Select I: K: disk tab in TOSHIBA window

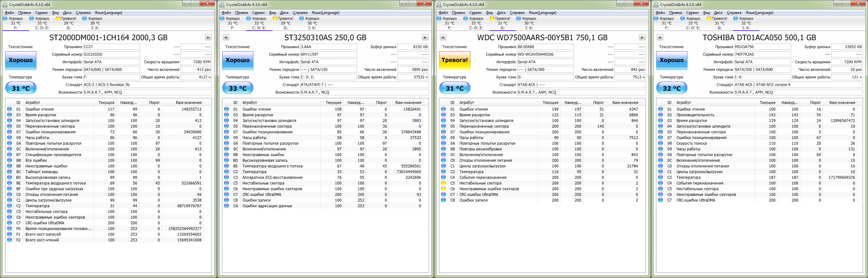[746, 23]
